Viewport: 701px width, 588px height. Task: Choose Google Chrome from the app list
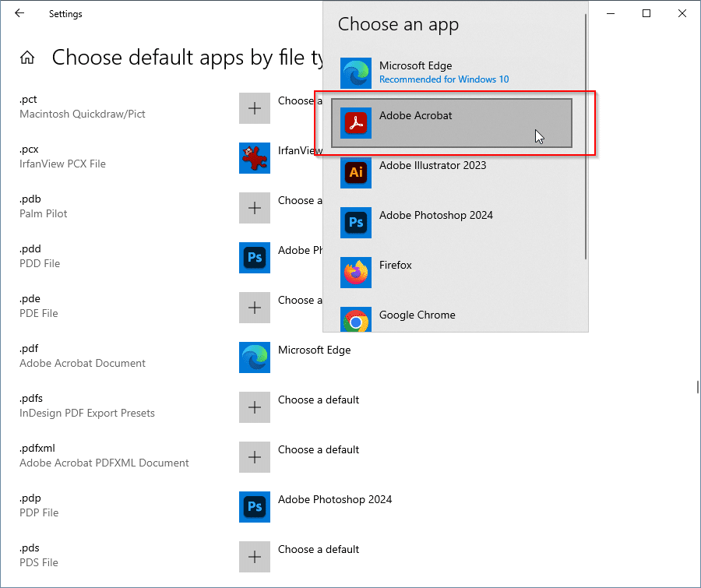point(452,315)
